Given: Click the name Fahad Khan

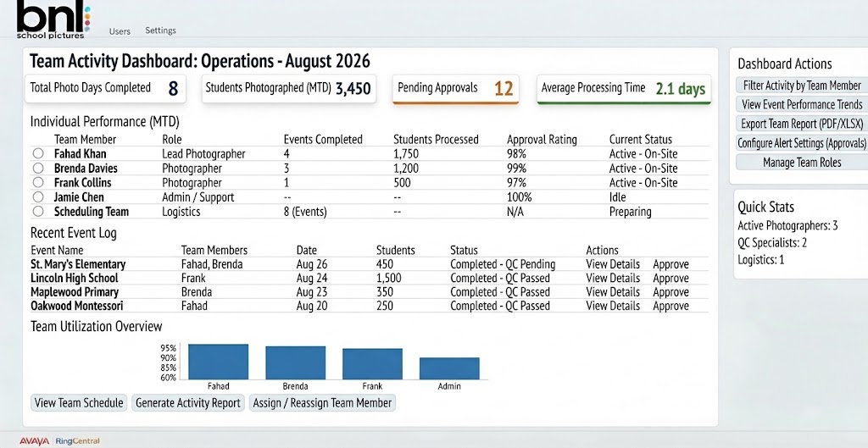Looking at the screenshot, I should (81, 154).
